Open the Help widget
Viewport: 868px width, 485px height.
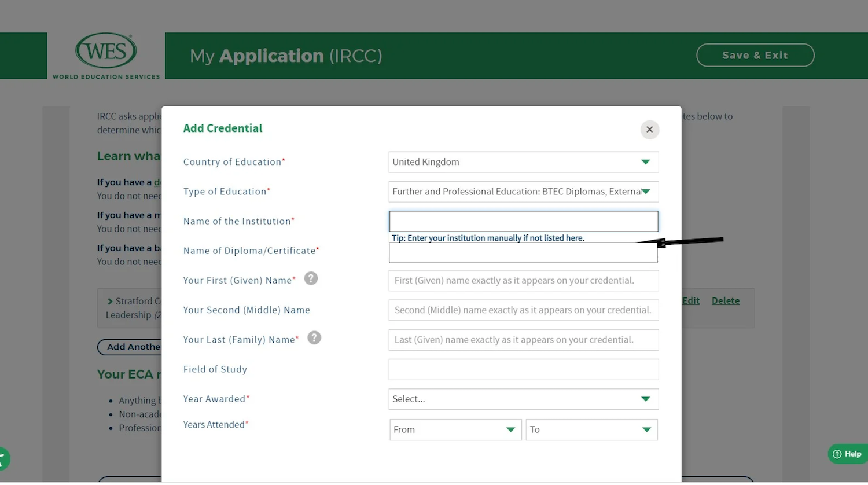(x=847, y=454)
